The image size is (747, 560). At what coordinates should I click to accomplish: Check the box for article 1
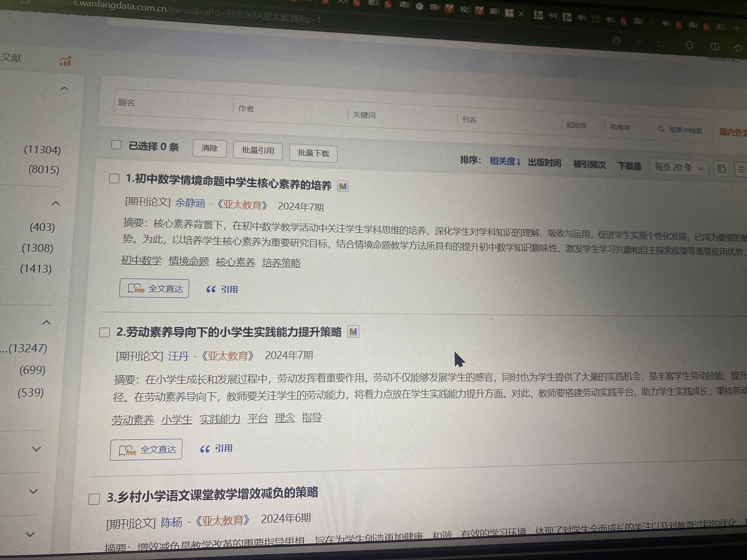[114, 178]
